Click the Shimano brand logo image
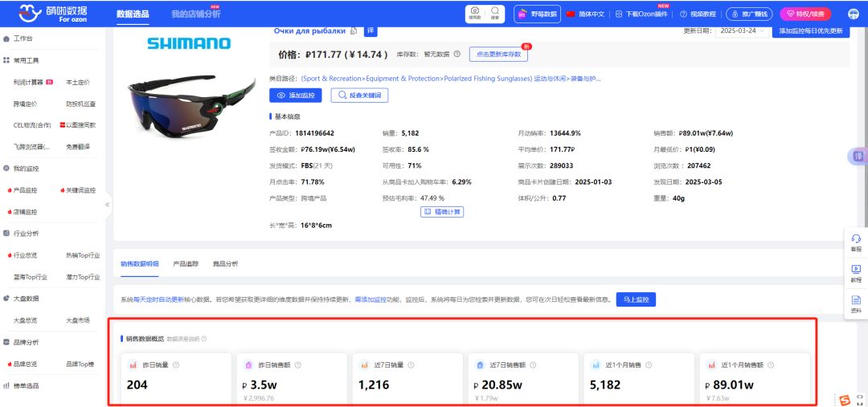This screenshot has width=868, height=407. pos(189,43)
